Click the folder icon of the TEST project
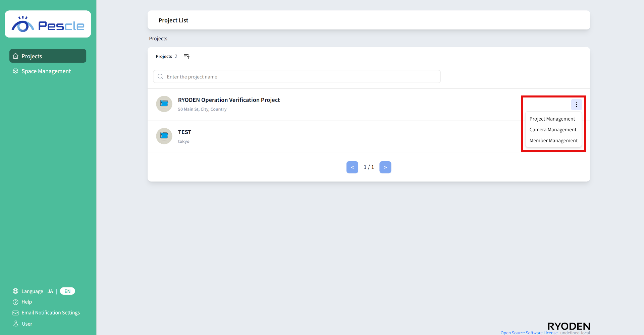Image resolution: width=644 pixels, height=335 pixels. coord(164,136)
